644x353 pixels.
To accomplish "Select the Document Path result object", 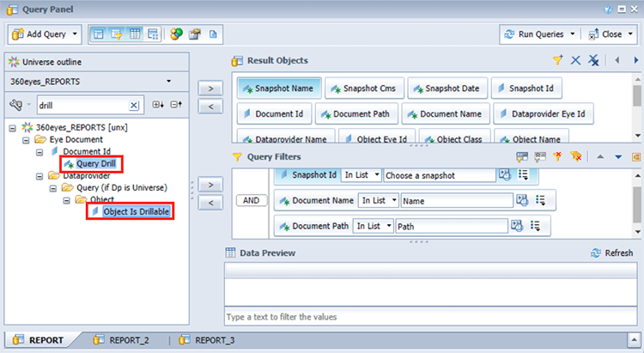I will point(356,114).
